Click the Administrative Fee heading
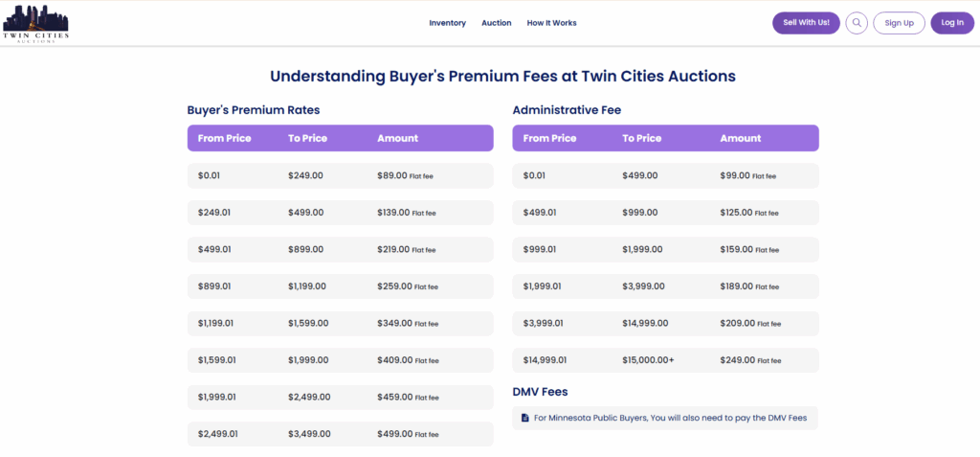This screenshot has width=980, height=457. [x=567, y=110]
